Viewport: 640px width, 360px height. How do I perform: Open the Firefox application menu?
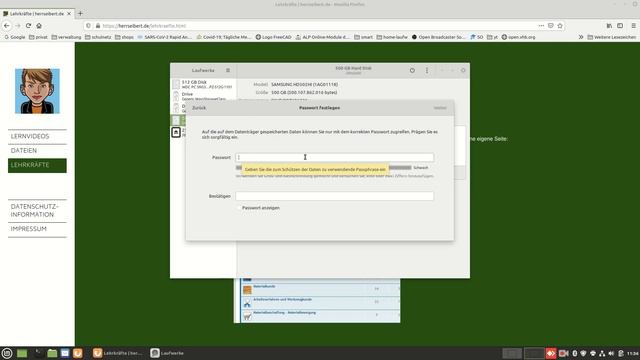(x=633, y=25)
